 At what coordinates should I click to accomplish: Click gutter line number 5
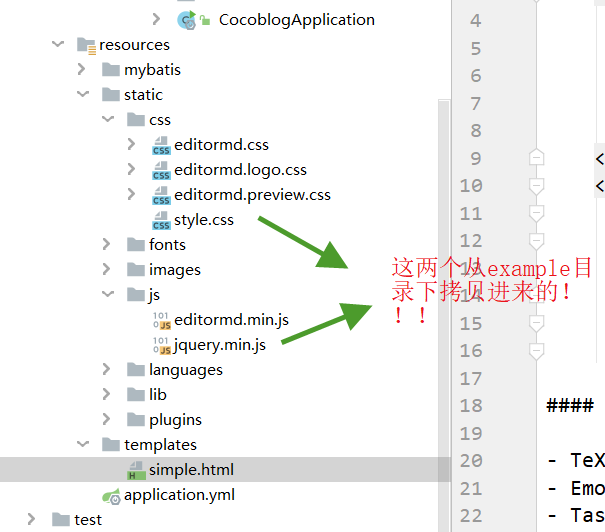pos(476,49)
